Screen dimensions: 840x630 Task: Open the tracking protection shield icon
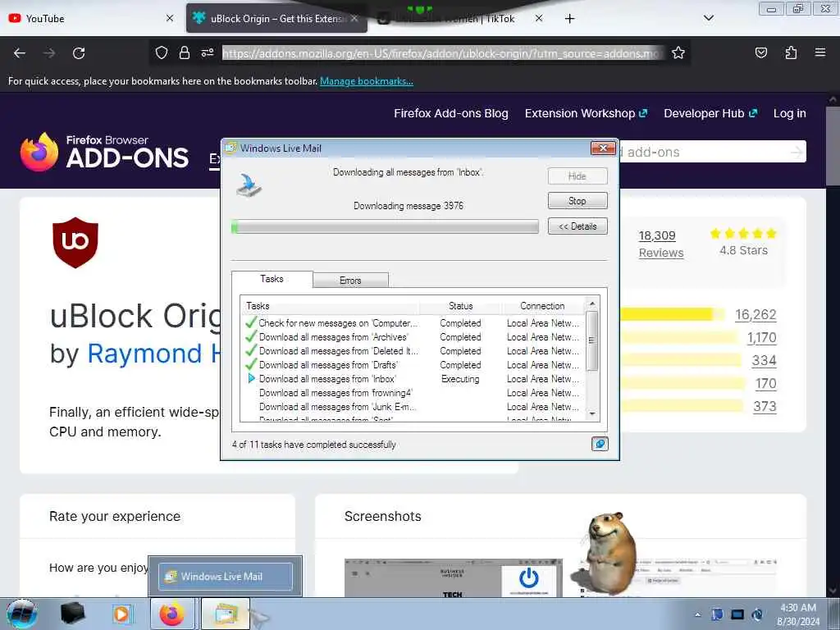[162, 52]
